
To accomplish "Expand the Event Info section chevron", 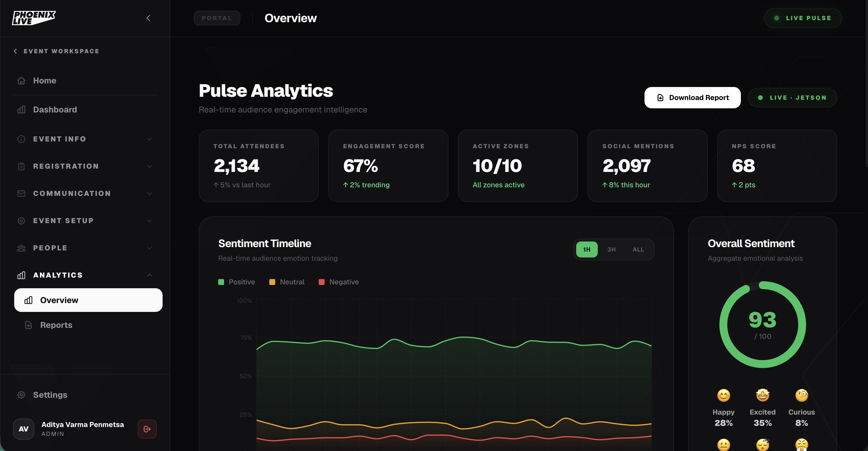I will [150, 139].
